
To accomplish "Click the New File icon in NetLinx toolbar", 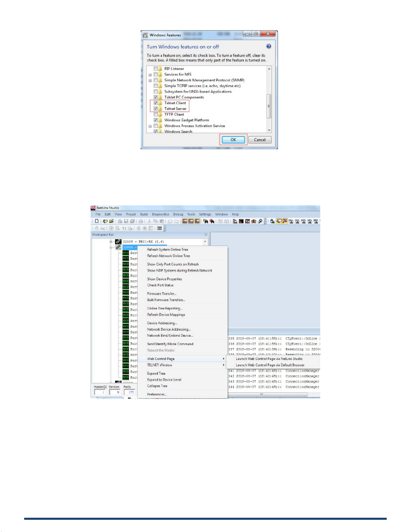I will tap(97, 221).
